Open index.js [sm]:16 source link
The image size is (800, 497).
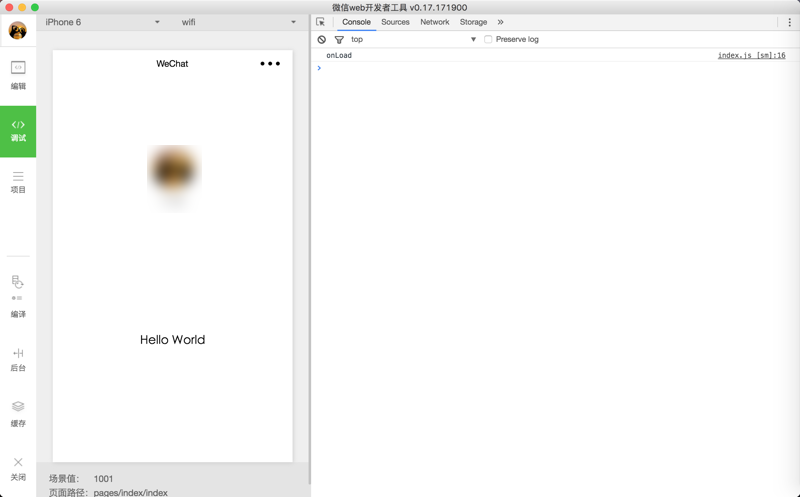coord(752,55)
